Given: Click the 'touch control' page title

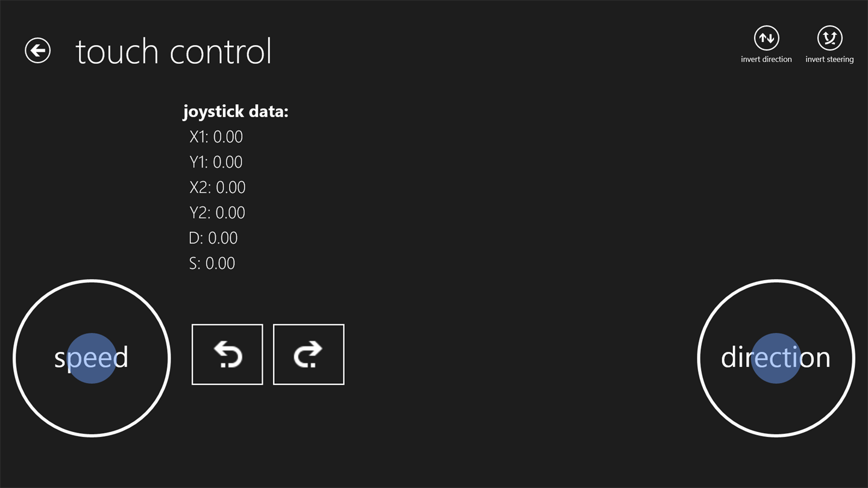Looking at the screenshot, I should [x=174, y=51].
